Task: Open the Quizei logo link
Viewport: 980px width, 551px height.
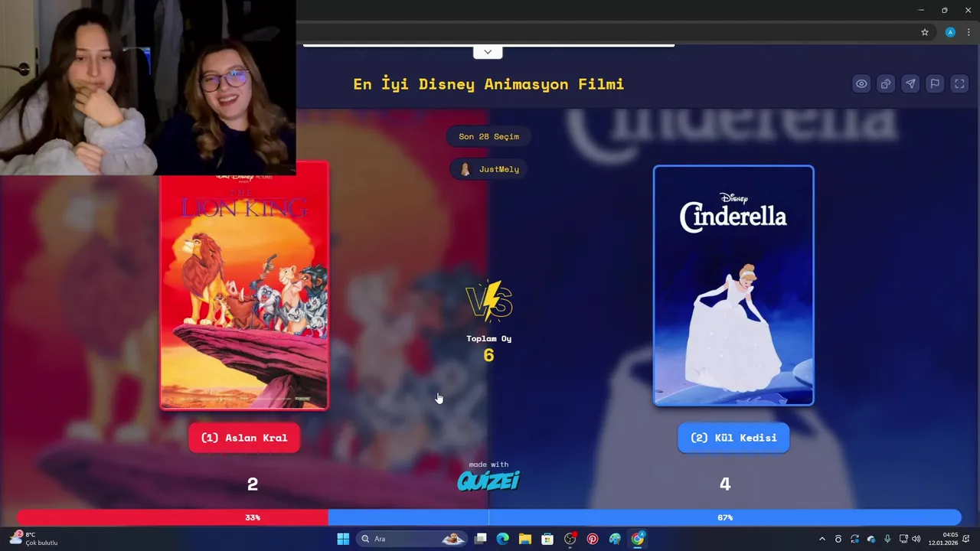Action: click(488, 480)
